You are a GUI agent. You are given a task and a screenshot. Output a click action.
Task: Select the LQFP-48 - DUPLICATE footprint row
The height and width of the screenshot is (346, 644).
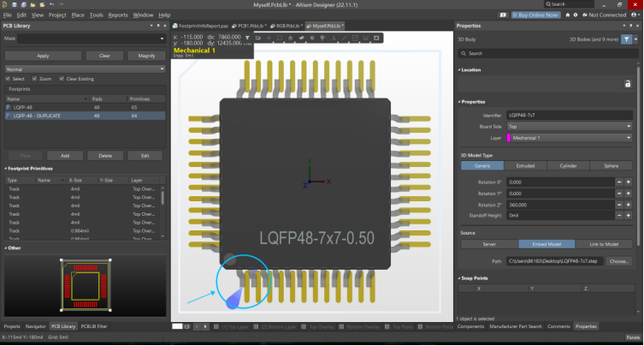pos(38,115)
